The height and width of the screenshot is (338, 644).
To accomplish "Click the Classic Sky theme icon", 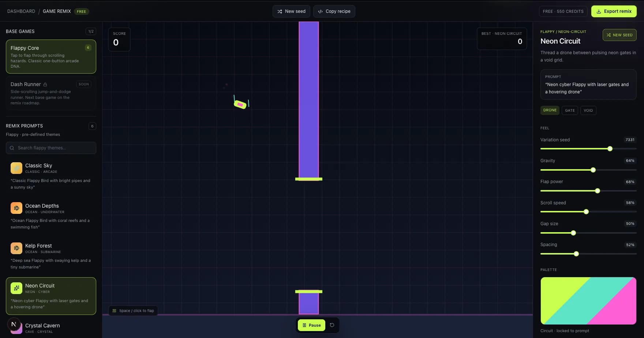I will (16, 168).
